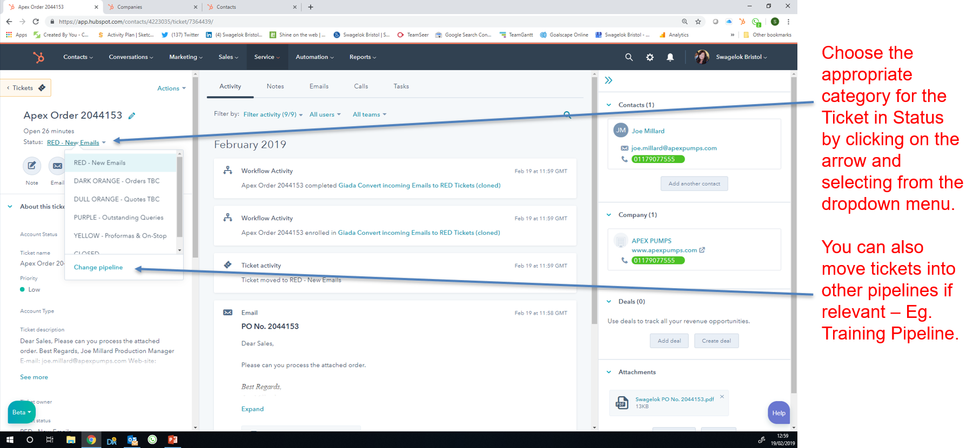Click the browser address bar URL
The height and width of the screenshot is (448, 980).
pyautogui.click(x=136, y=22)
